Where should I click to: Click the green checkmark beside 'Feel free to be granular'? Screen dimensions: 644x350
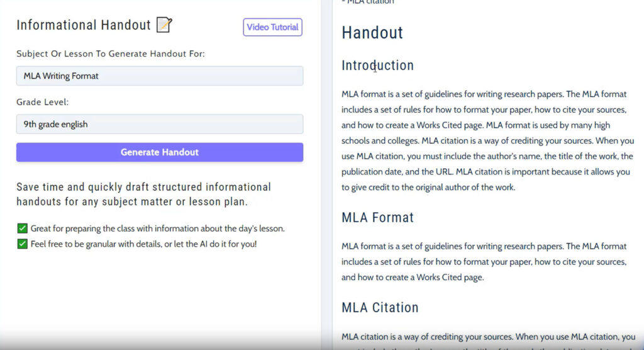point(22,244)
